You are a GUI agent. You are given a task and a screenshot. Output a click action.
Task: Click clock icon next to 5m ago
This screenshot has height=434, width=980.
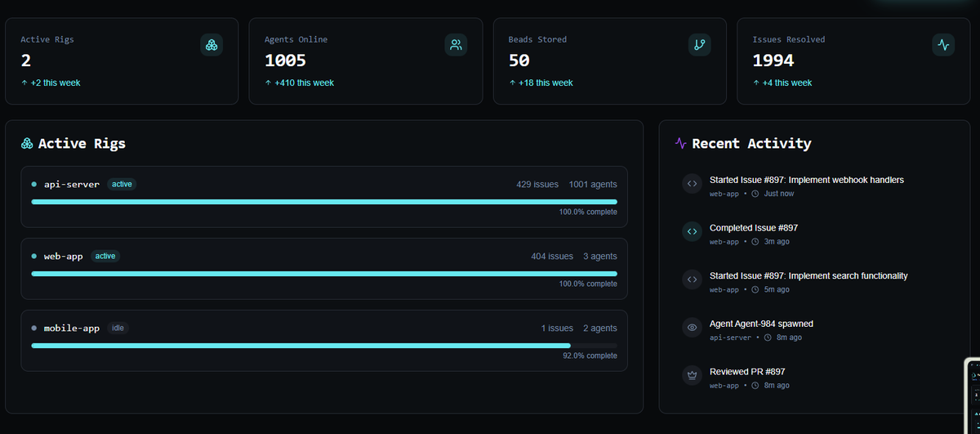coord(755,289)
